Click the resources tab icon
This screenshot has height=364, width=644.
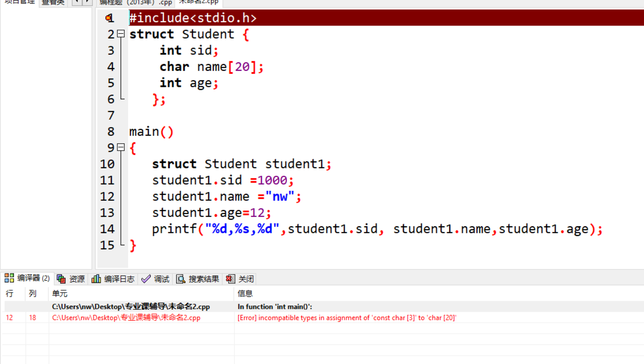pyautogui.click(x=61, y=279)
